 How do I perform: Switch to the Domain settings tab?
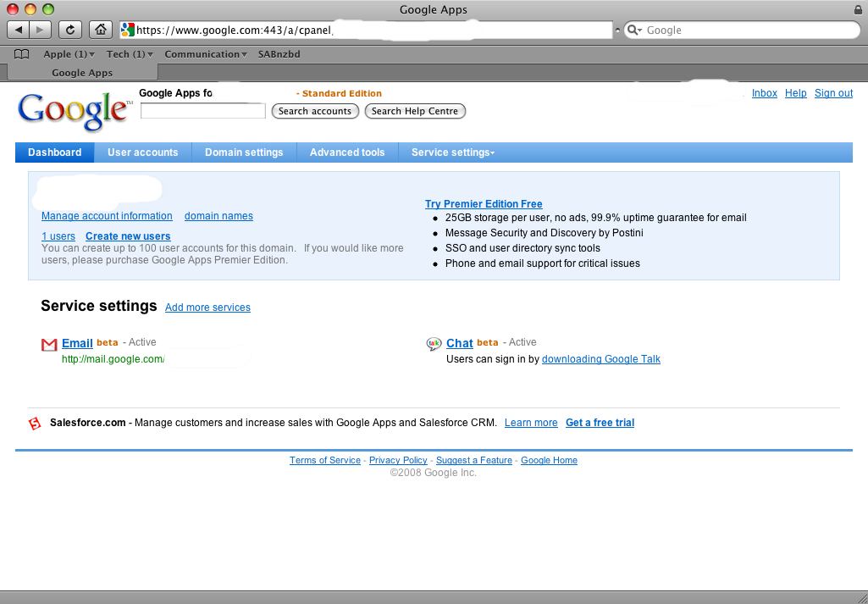coord(244,152)
